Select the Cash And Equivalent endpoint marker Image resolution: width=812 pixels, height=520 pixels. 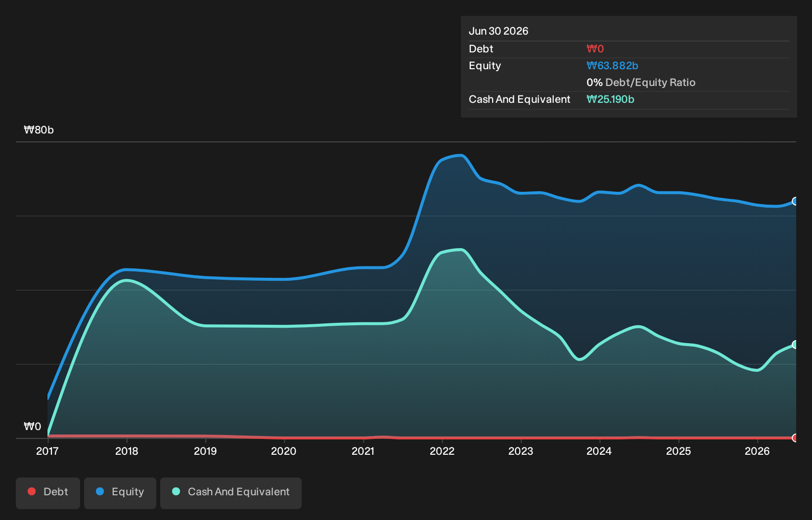pyautogui.click(x=795, y=345)
